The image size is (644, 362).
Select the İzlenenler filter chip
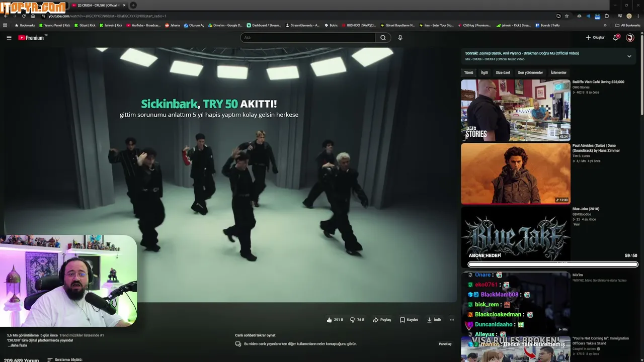(x=558, y=72)
